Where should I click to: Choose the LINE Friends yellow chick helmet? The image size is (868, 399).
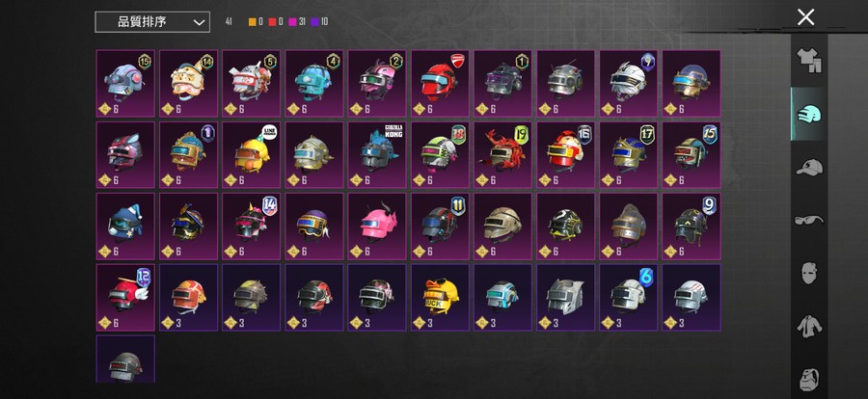[x=252, y=155]
